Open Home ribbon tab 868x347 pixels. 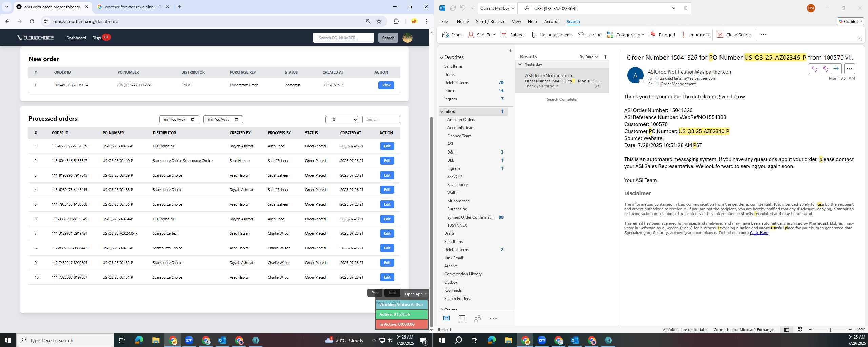pos(462,21)
